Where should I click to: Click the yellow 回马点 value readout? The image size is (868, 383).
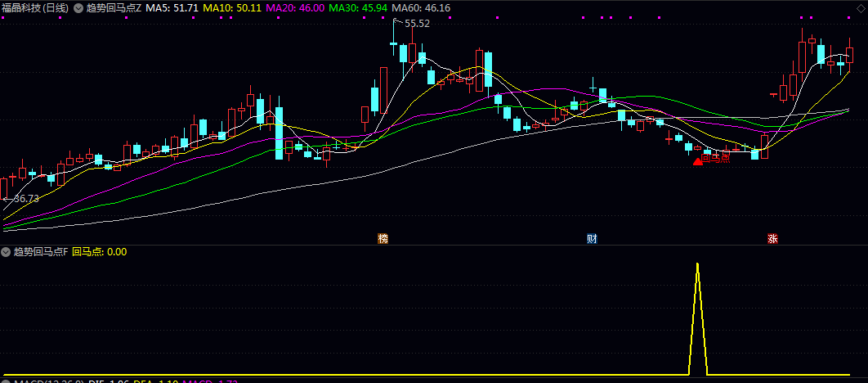[99, 252]
